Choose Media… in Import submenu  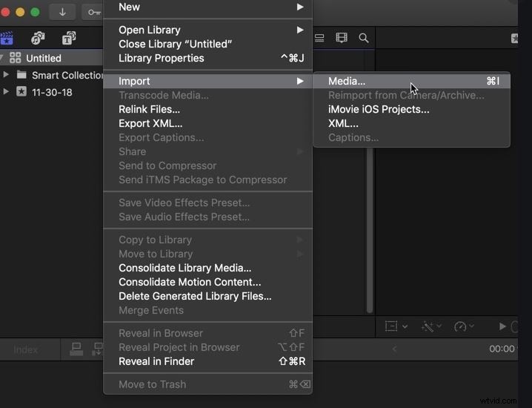[411, 81]
